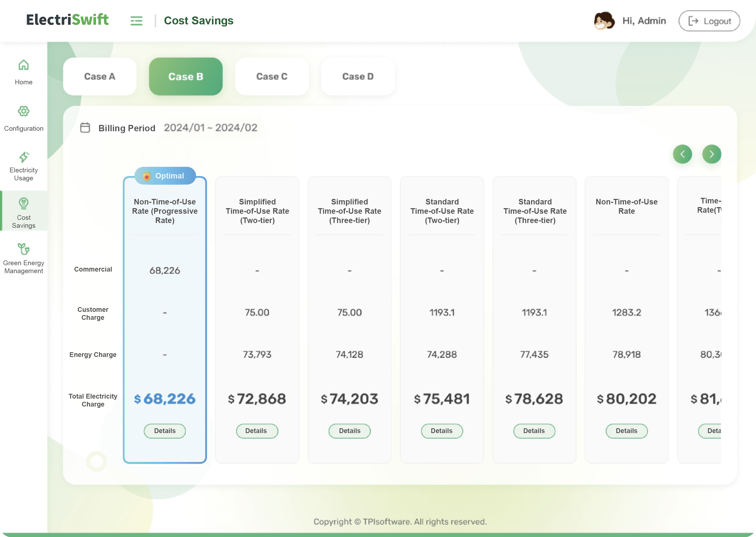Open Green Energy Management plant icon
The image size is (756, 537).
(24, 249)
